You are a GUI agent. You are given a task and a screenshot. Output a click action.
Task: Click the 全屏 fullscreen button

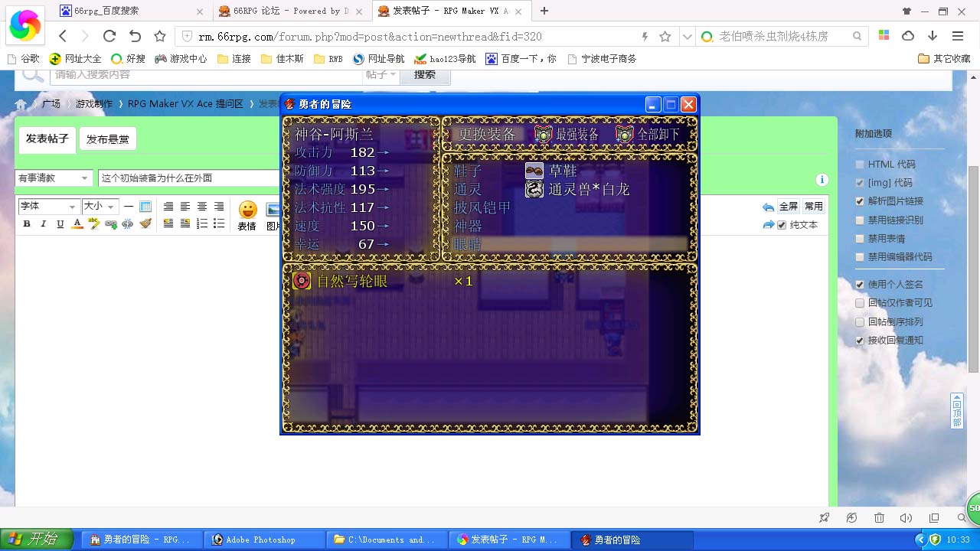(x=789, y=207)
